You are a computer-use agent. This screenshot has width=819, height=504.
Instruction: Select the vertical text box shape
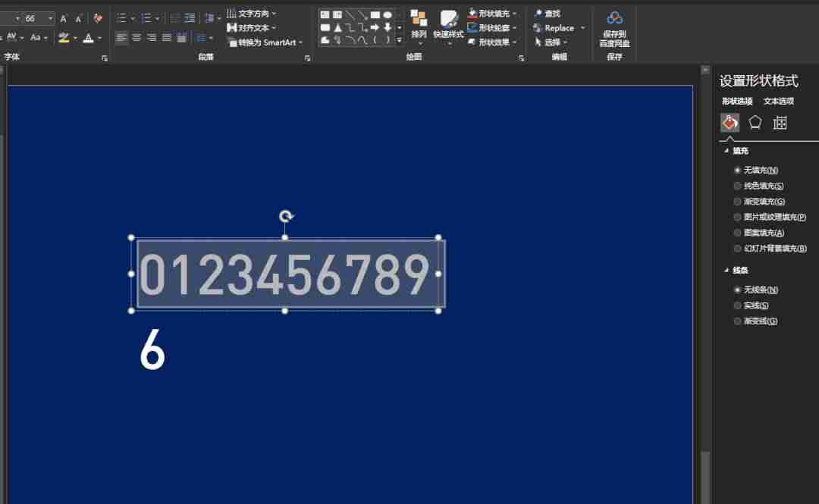(337, 14)
